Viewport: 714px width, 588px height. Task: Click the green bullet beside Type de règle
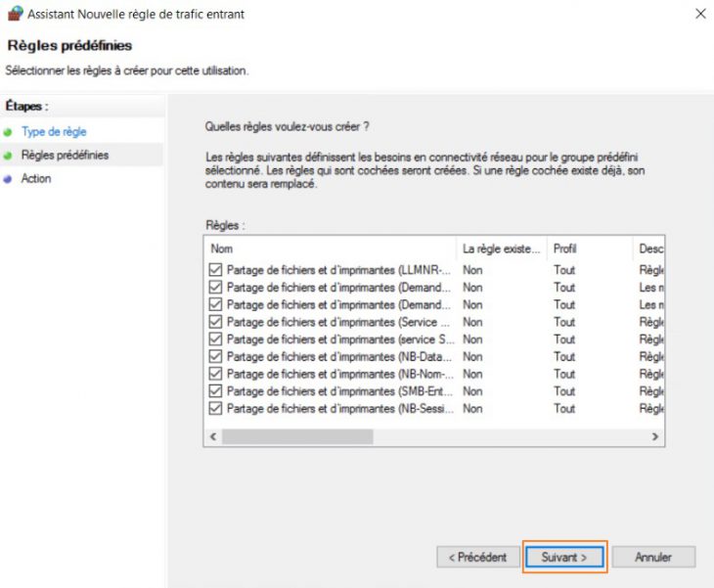[7, 132]
